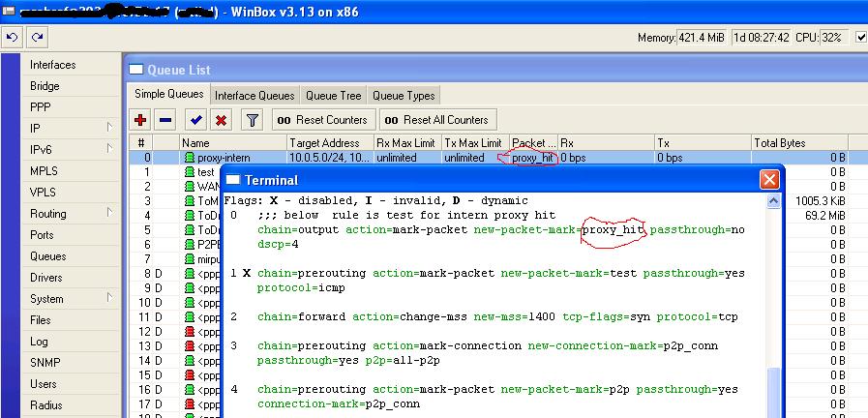This screenshot has height=418, width=868.
Task: Open Interfaces in sidebar
Action: pos(52,65)
